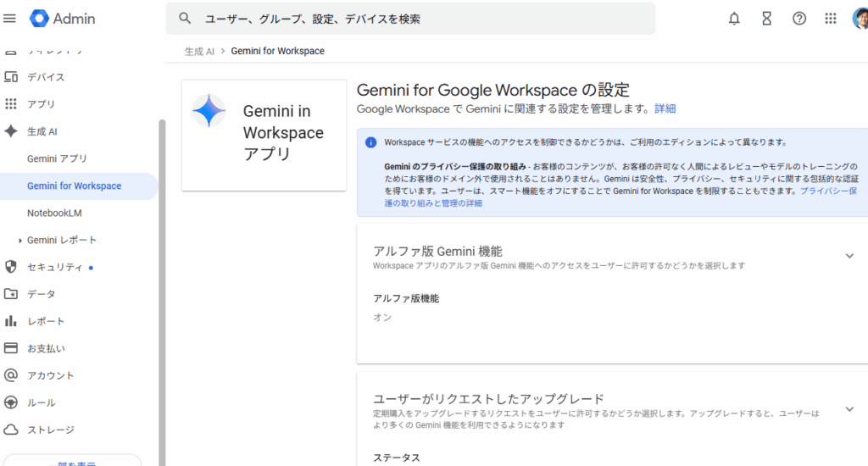868x466 pixels.
Task: Open お支払い billing in the sidebar
Action: pyautogui.click(x=46, y=348)
